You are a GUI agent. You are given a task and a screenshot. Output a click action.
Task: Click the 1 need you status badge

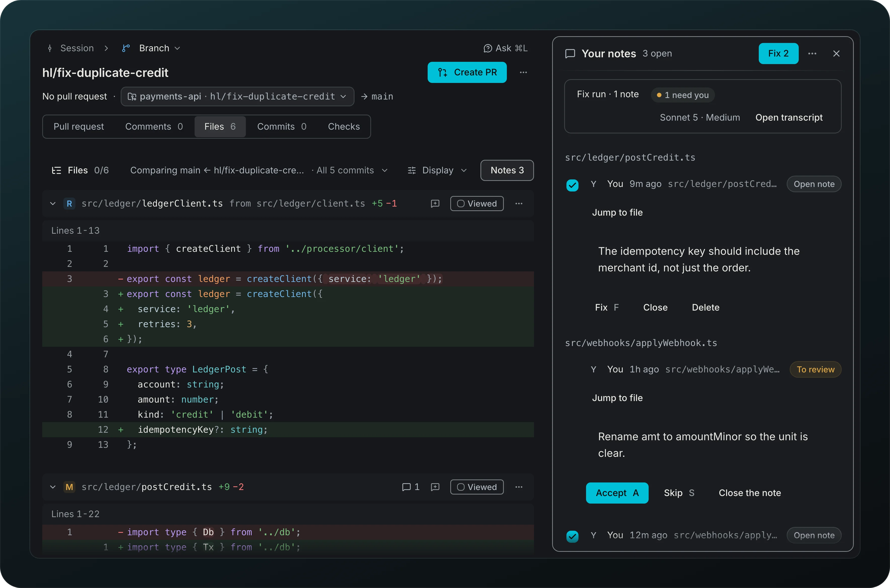tap(683, 95)
